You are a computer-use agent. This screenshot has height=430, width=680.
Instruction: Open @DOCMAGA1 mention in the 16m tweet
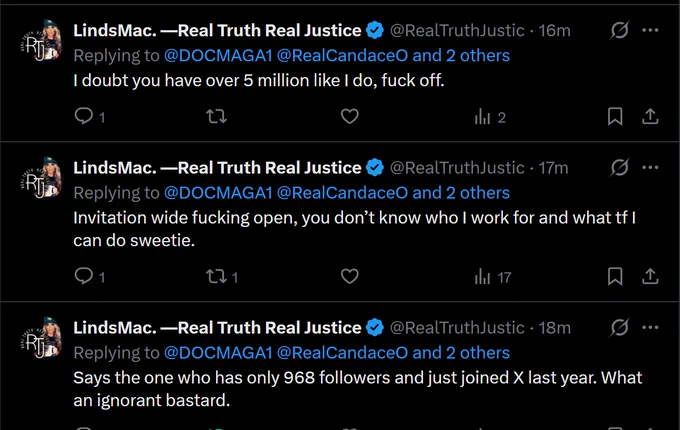tap(218, 55)
